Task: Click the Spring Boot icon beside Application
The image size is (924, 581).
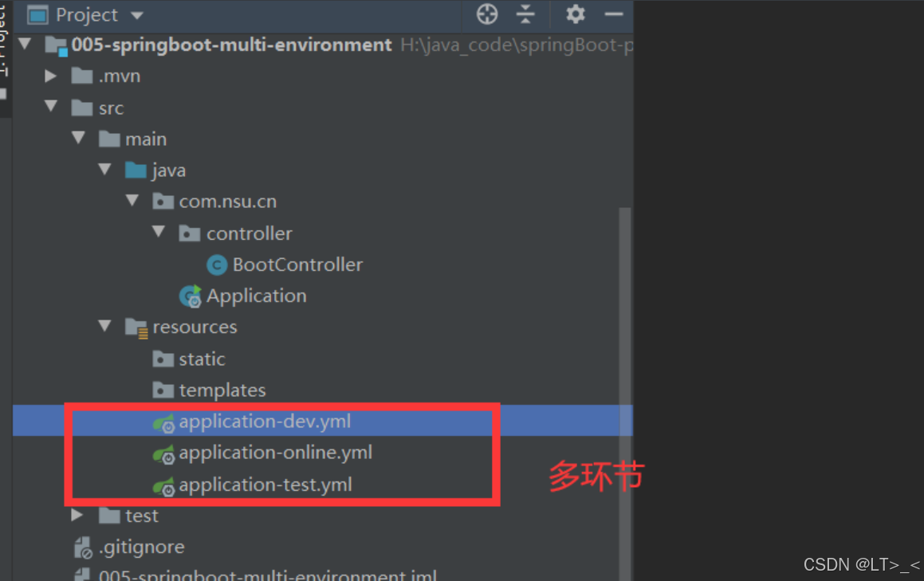Action: click(190, 296)
